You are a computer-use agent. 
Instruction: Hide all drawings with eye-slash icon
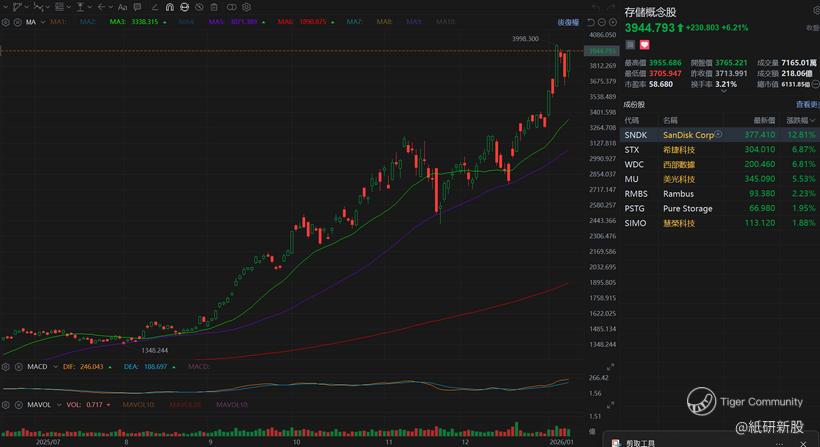click(199, 7)
